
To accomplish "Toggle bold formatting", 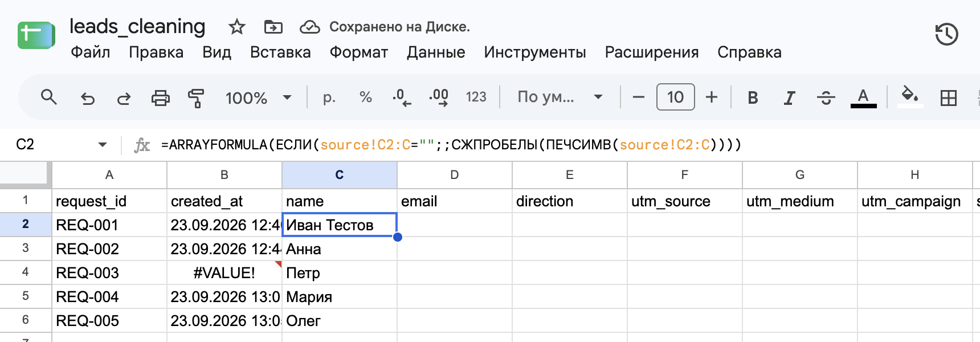I will [753, 98].
